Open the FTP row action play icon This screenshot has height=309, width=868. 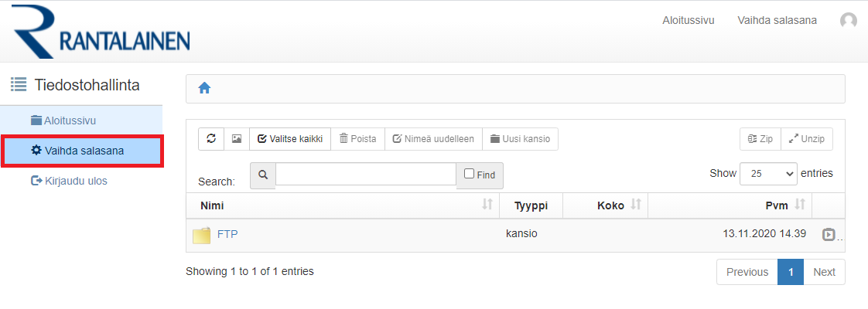pyautogui.click(x=829, y=235)
